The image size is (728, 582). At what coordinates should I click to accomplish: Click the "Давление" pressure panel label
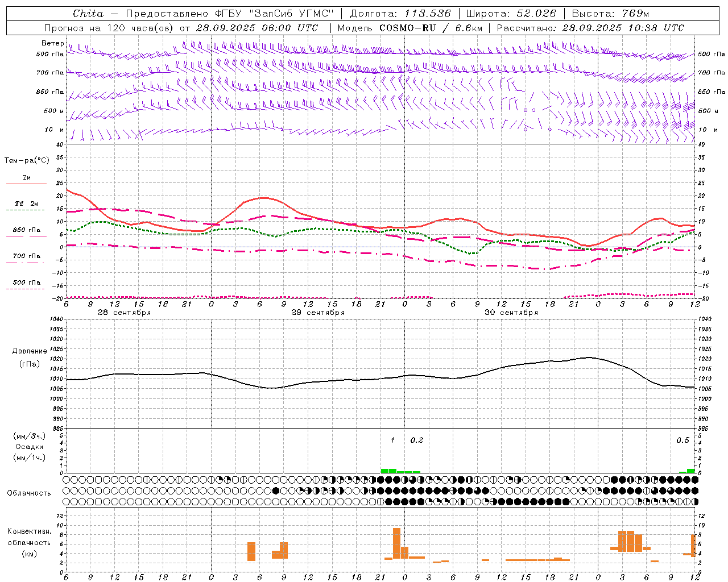point(30,351)
